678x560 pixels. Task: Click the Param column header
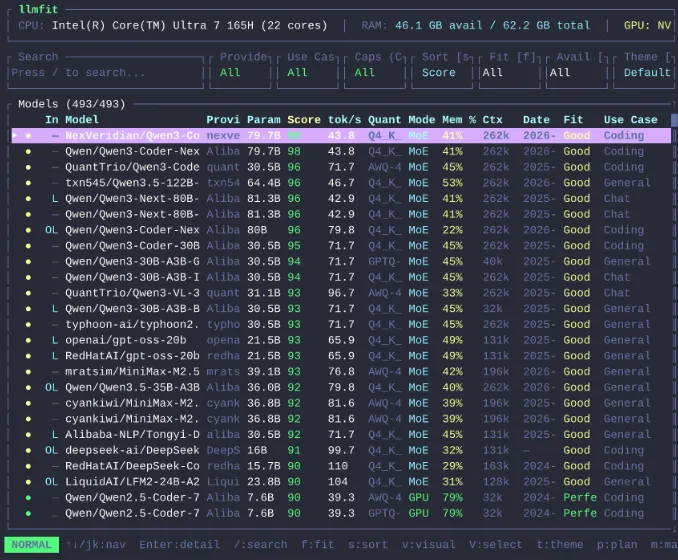[x=263, y=120]
